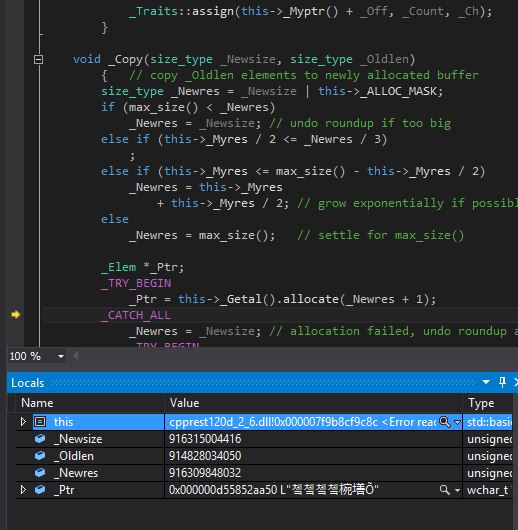Viewport: 518px width, 530px height.
Task: Click the '// settle for max_size()' comment
Action: click(x=380, y=235)
